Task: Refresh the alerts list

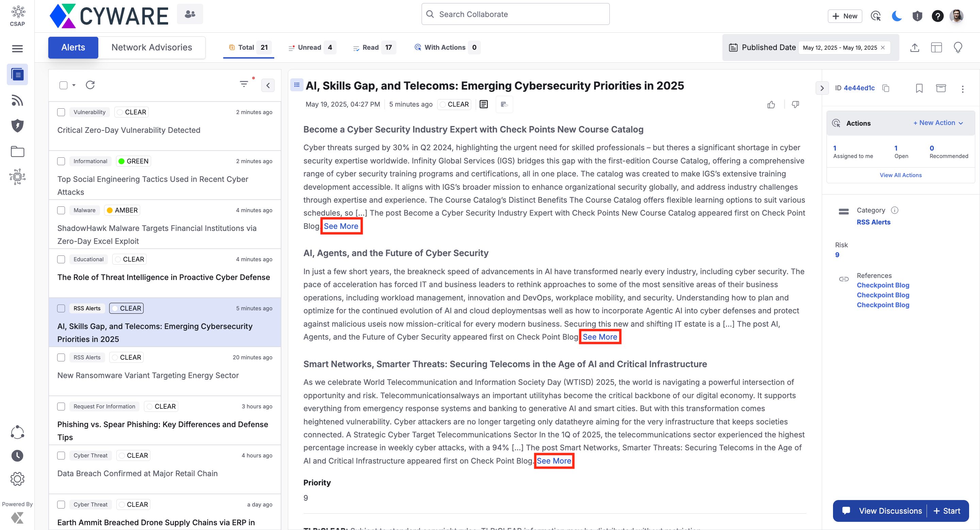Action: tap(90, 85)
